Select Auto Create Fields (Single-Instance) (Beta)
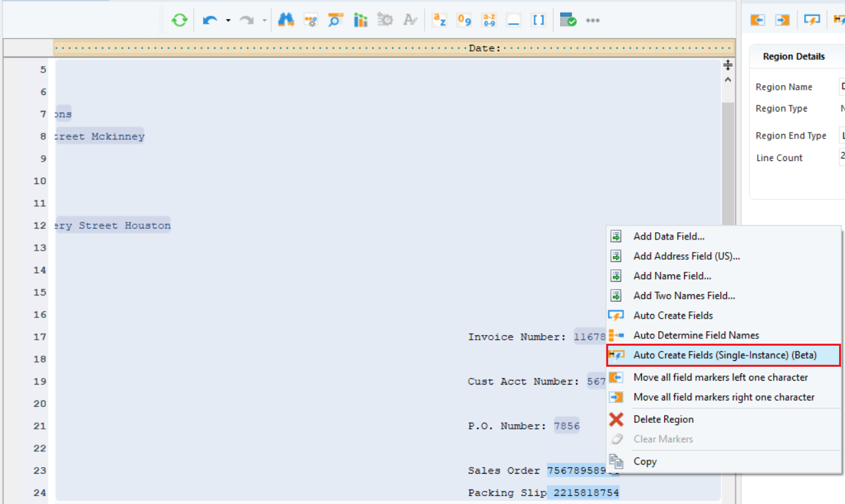The image size is (845, 504). click(x=724, y=355)
